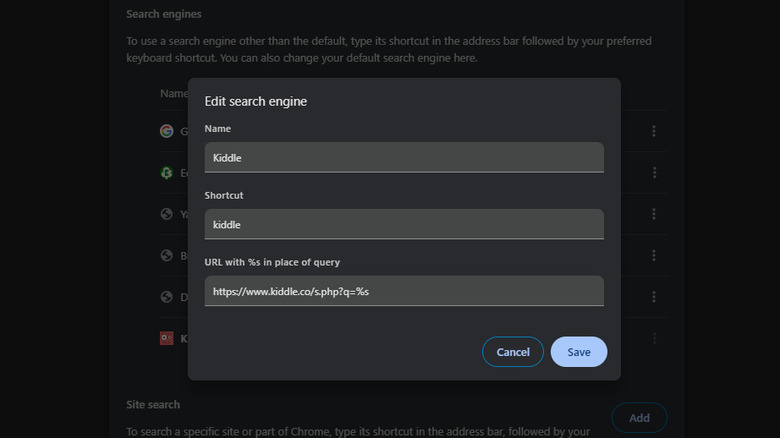Open the three-dot menu for the "B" row
780x438 pixels.
pyautogui.click(x=654, y=255)
